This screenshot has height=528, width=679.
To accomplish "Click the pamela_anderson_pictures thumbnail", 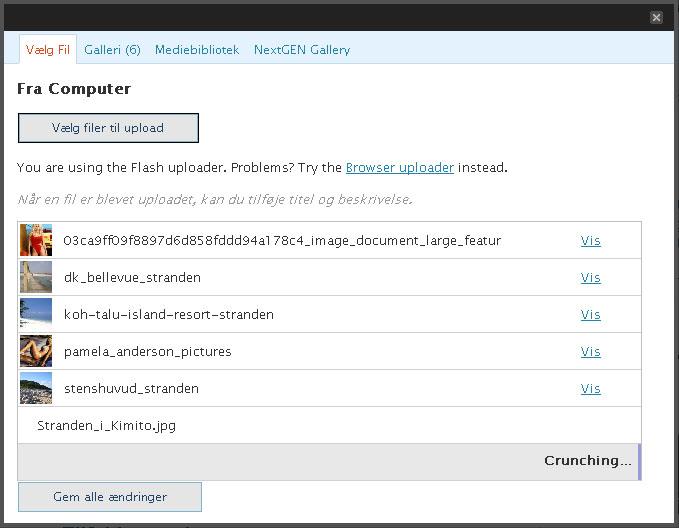I will click(x=36, y=352).
